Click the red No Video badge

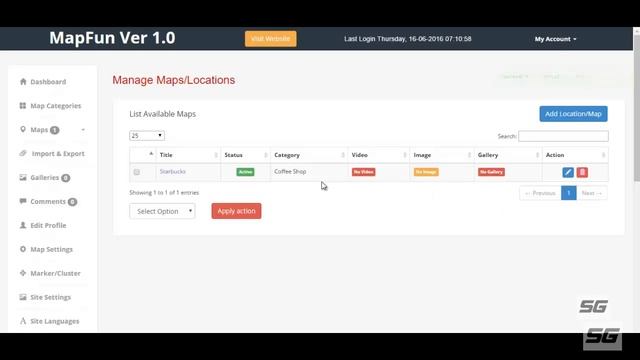363,172
